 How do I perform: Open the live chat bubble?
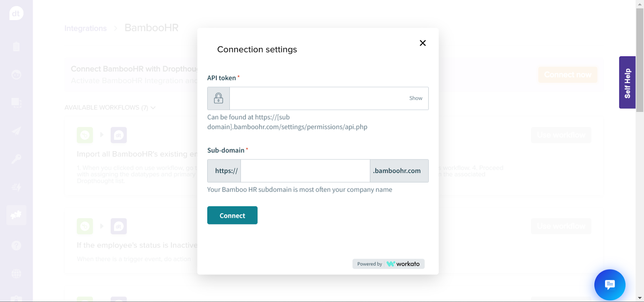610,285
